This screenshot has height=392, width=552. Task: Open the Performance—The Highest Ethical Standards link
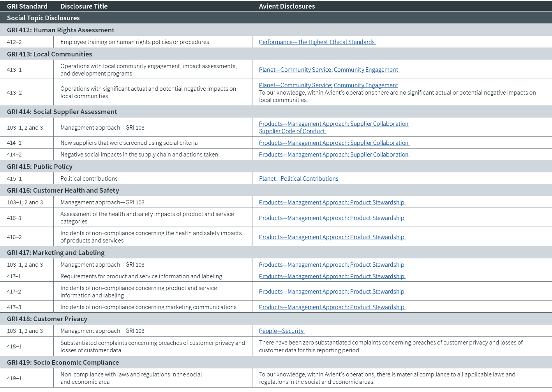[317, 42]
